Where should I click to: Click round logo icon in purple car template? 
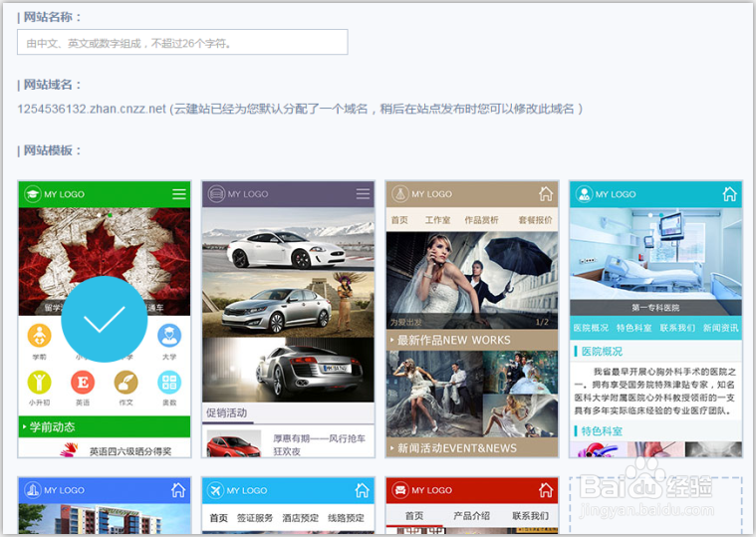tap(216, 194)
